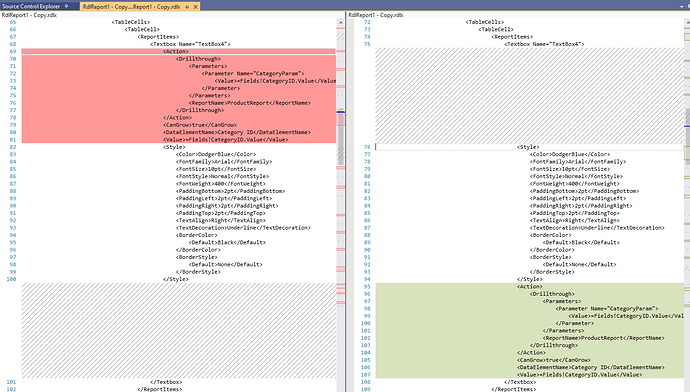Click the pin icon on RdlReport1 Copy tab
Image resolution: width=690 pixels, height=392 pixels.
coord(187,7)
